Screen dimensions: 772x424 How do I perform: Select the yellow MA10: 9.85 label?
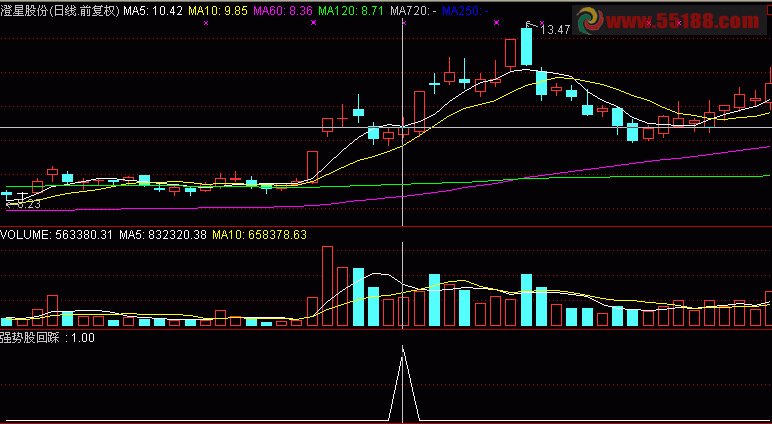[x=218, y=10]
